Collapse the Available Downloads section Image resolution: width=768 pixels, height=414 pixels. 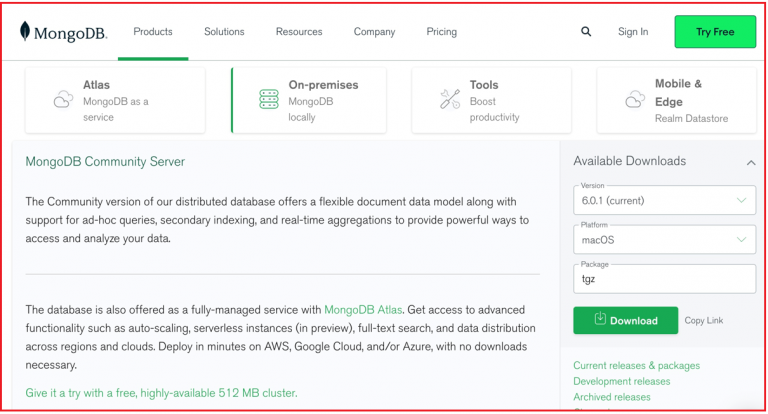[750, 162]
